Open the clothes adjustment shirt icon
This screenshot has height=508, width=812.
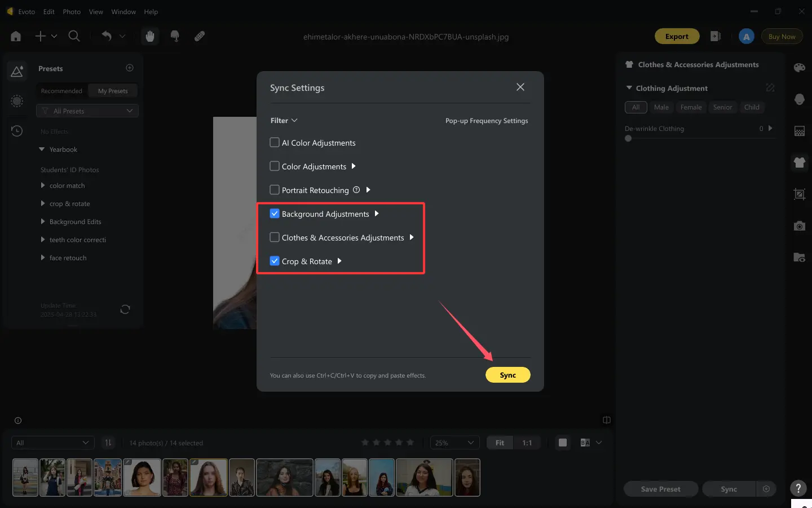click(799, 163)
